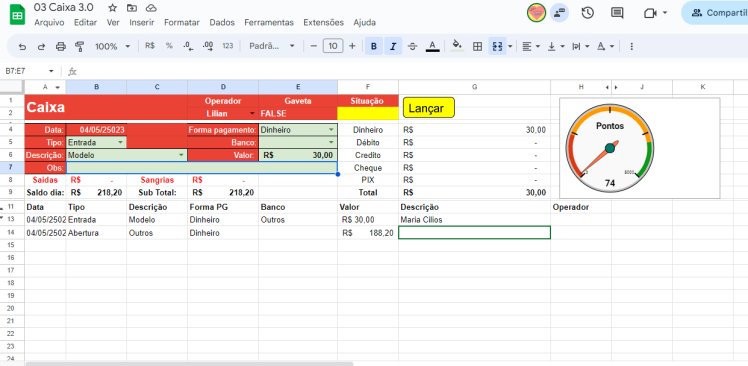Toggle italic formatting button
Image resolution: width=748 pixels, height=366 pixels.
pyautogui.click(x=393, y=46)
